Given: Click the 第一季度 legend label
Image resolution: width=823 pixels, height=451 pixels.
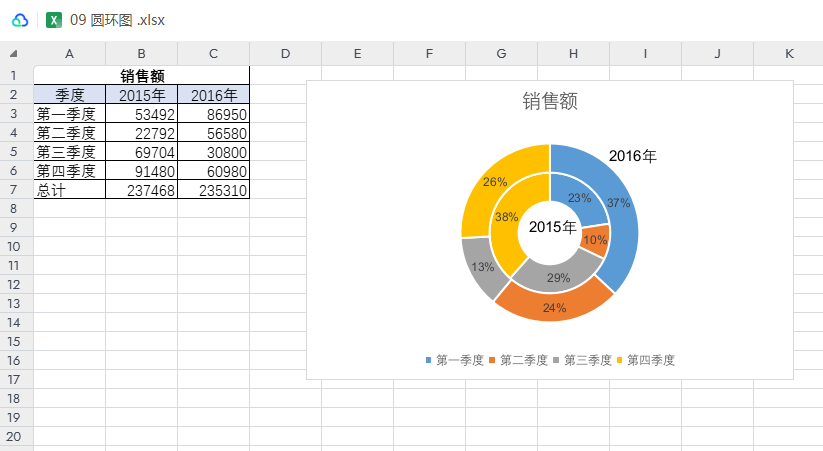Looking at the screenshot, I should pos(460,360).
